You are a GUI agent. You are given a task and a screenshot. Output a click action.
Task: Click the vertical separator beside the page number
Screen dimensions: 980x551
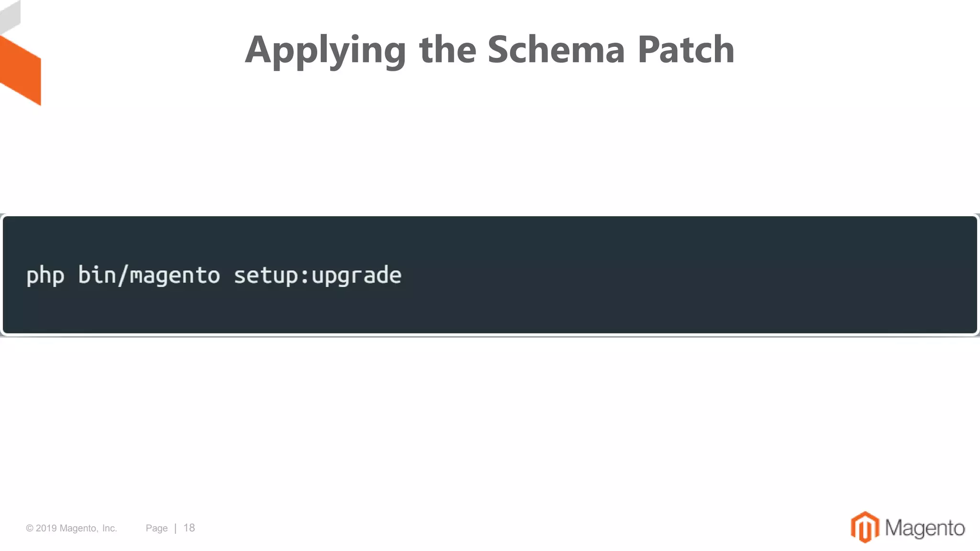[176, 528]
